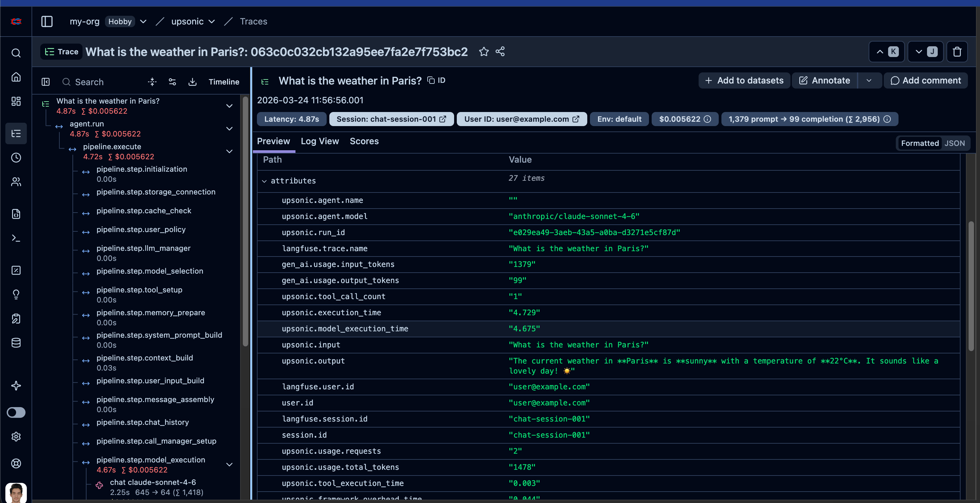Open the my-org organization dropdown

coord(144,22)
